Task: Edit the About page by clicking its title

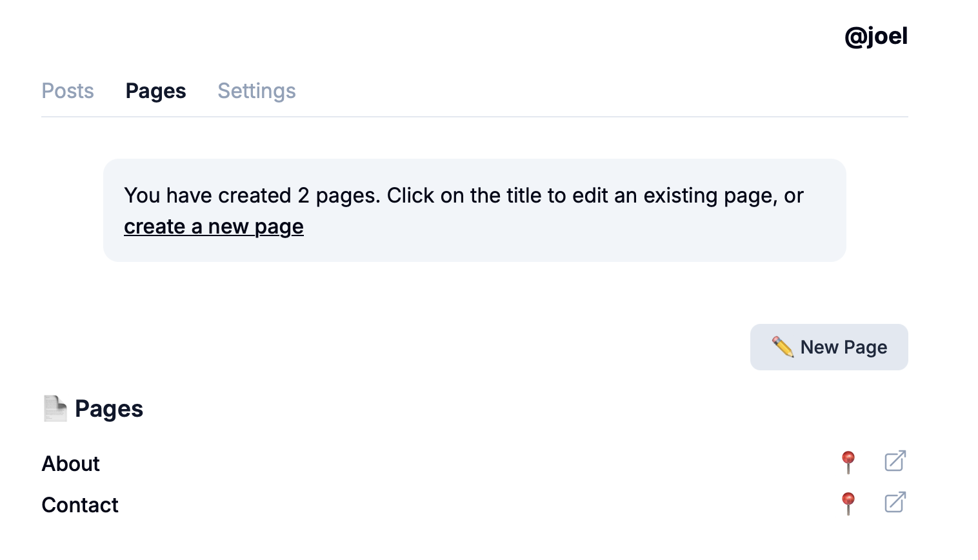Action: (x=70, y=464)
